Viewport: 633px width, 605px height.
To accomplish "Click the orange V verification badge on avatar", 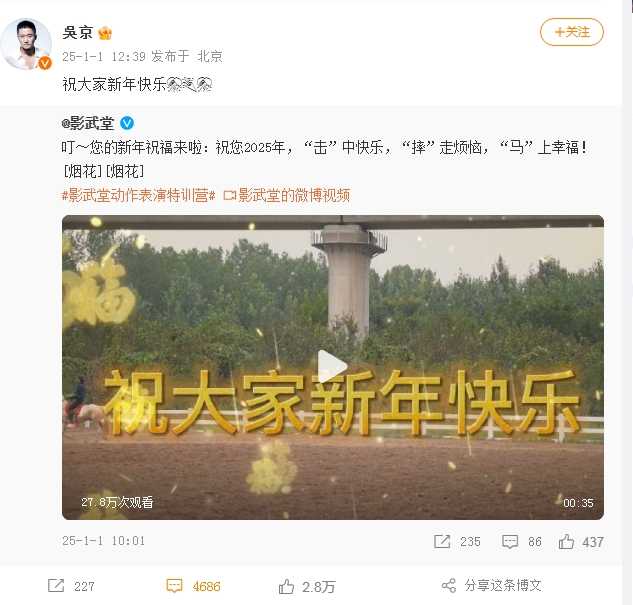I will [x=45, y=63].
